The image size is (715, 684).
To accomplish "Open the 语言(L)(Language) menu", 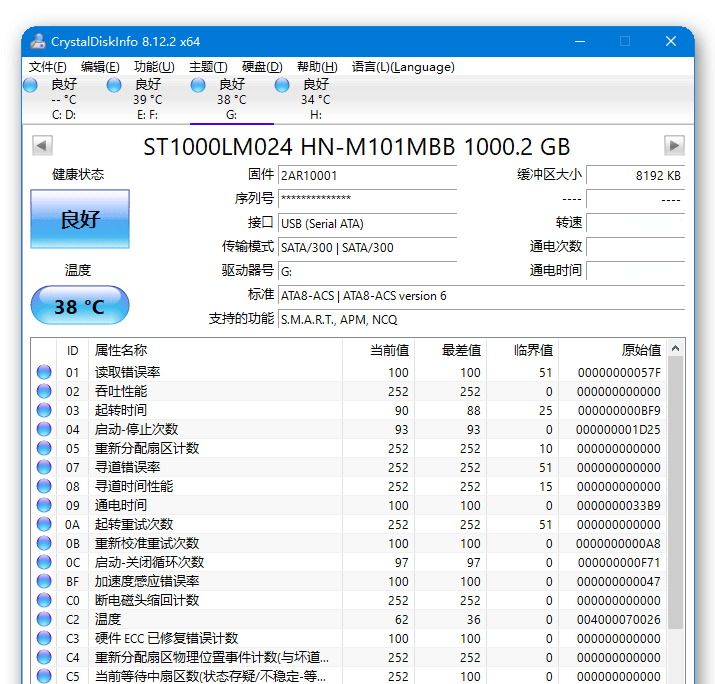I will pyautogui.click(x=403, y=67).
